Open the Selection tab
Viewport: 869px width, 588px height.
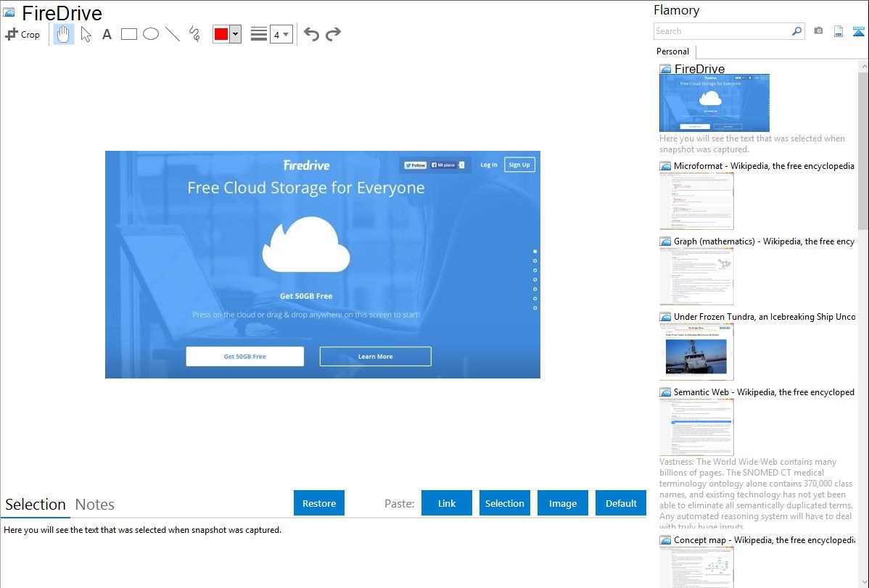[x=36, y=505]
